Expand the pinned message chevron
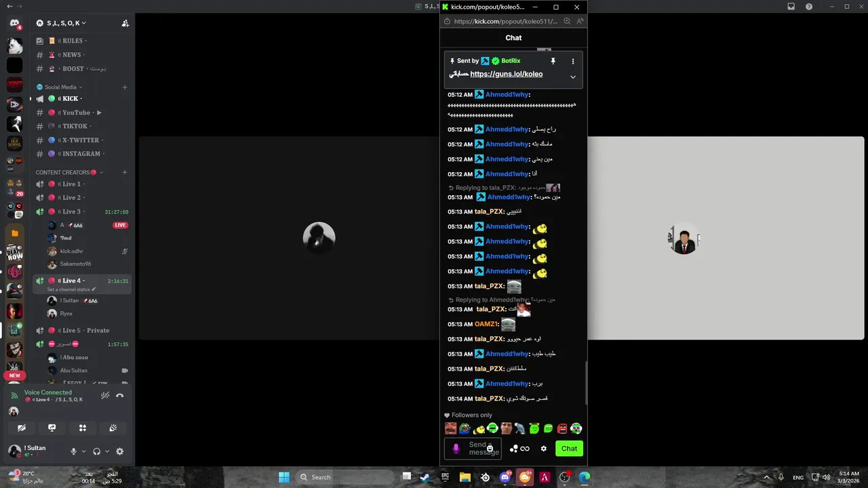 [x=572, y=77]
